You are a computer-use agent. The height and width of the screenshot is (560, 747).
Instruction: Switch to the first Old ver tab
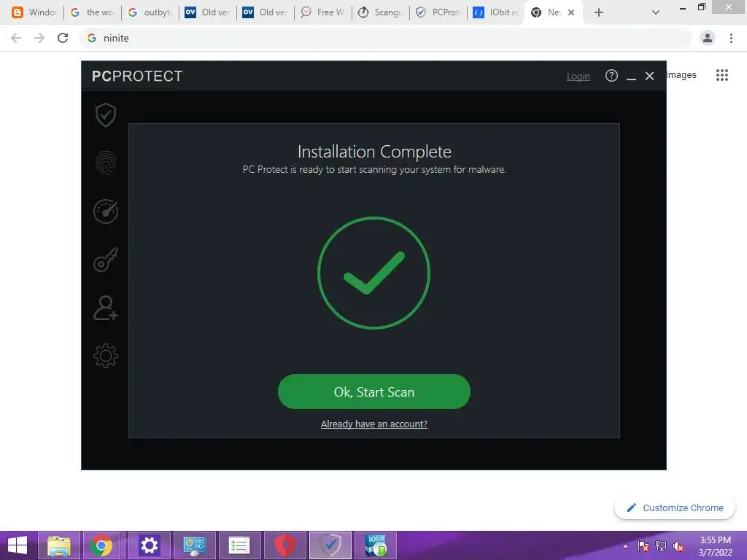point(208,12)
